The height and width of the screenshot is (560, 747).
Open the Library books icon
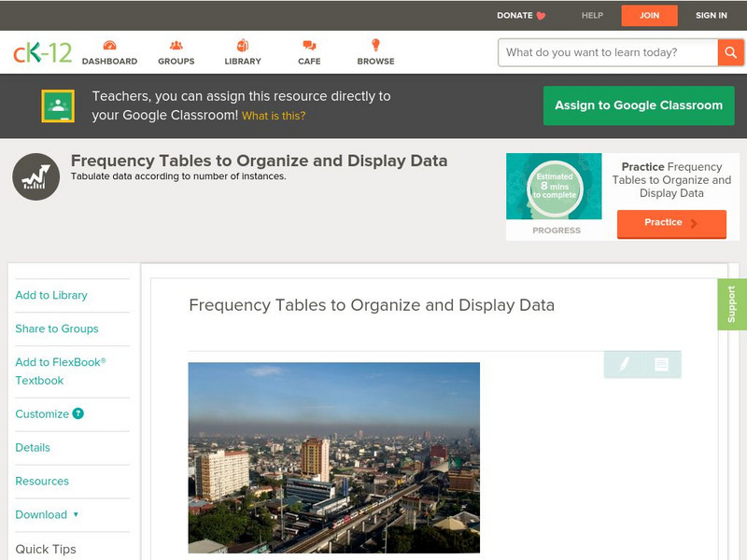tap(243, 46)
